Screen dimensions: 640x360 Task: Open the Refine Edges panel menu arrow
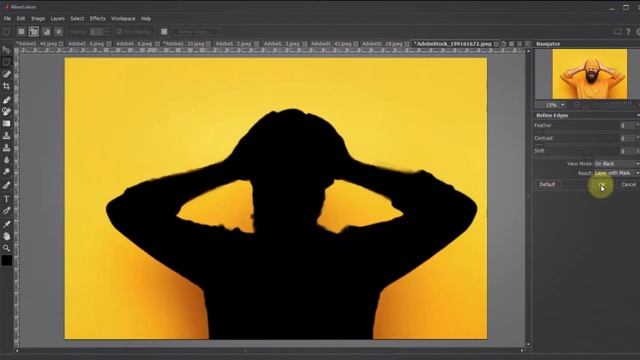tap(638, 116)
